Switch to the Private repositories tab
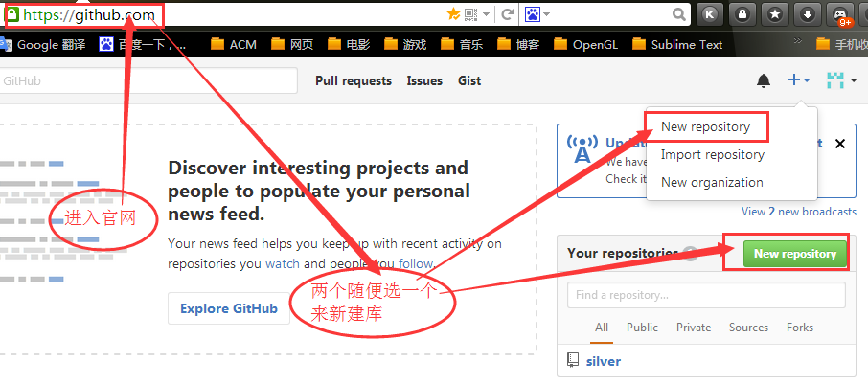The image size is (868, 384). pos(694,328)
